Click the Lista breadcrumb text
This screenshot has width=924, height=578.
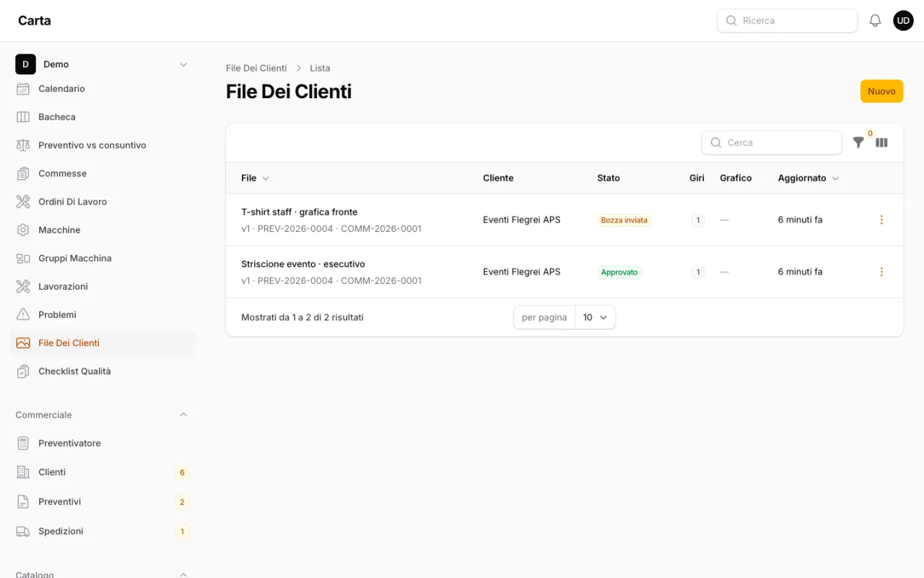320,68
